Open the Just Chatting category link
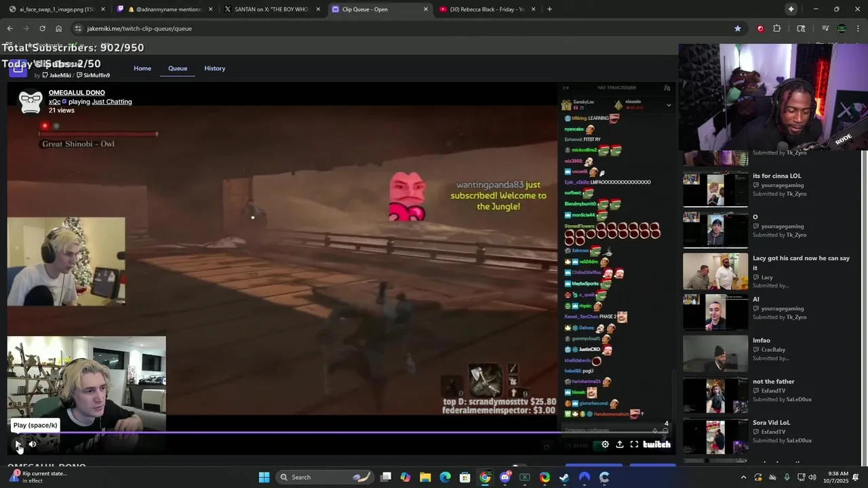This screenshot has height=488, width=868. pos(112,102)
